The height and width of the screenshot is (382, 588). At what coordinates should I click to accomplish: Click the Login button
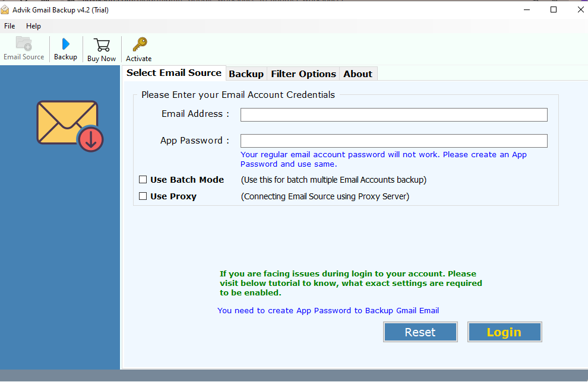504,332
